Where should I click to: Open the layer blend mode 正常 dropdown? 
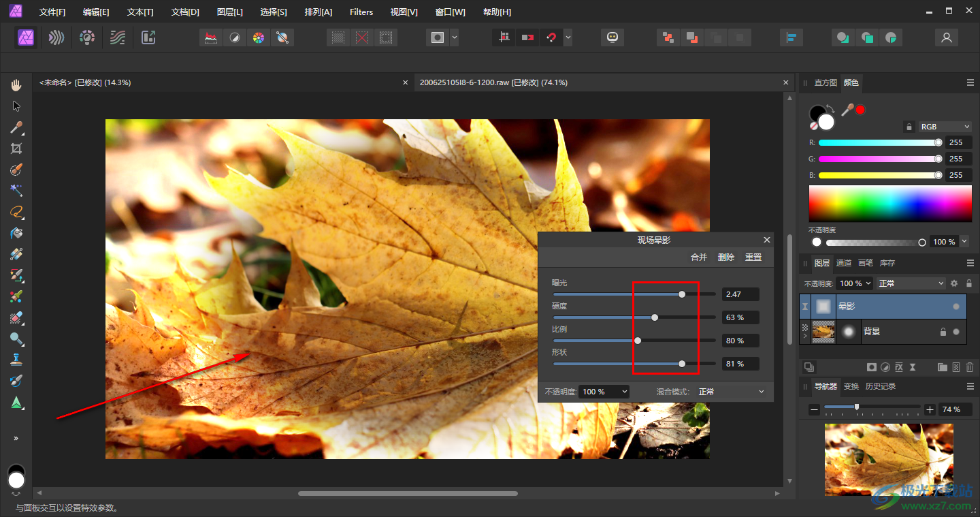[911, 283]
